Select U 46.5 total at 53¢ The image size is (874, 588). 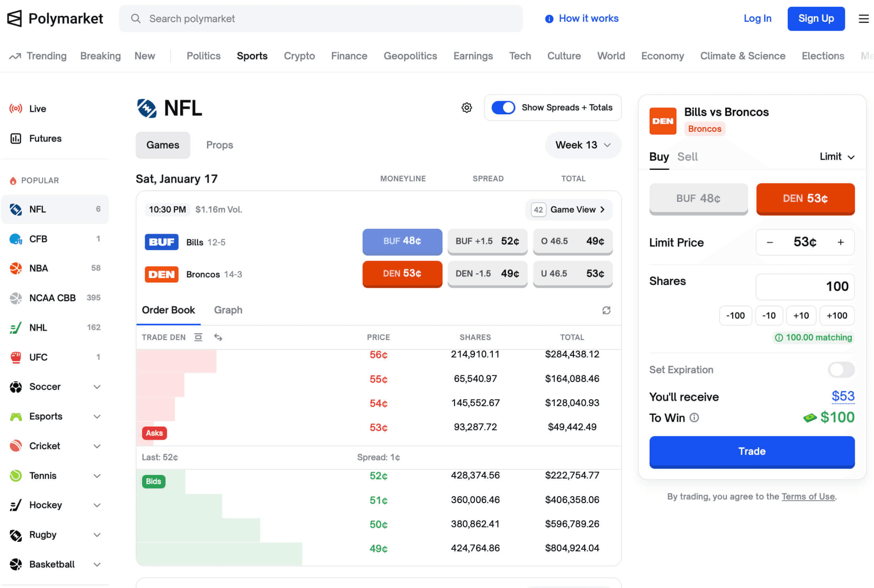(x=573, y=274)
